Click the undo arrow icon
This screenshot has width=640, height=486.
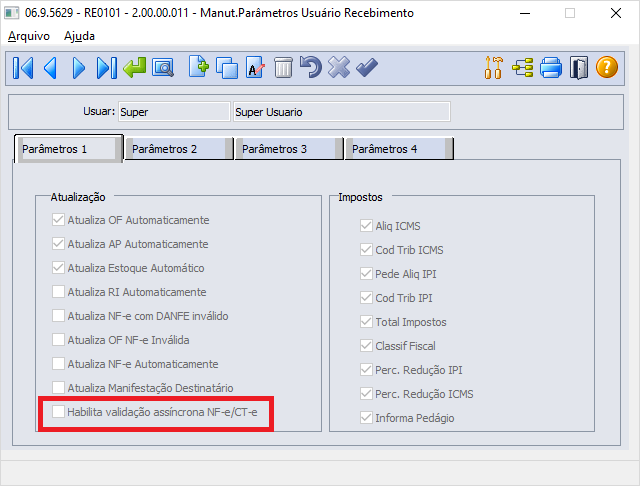pyautogui.click(x=311, y=67)
